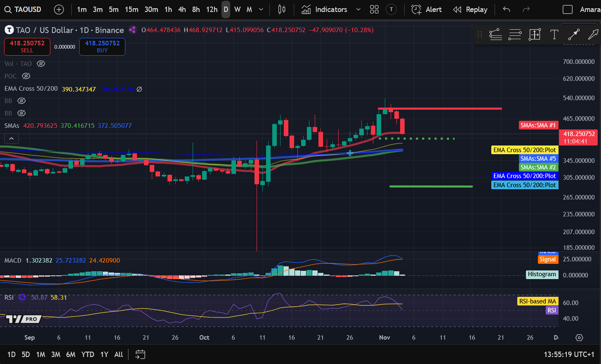The width and height of the screenshot is (601, 364).
Task: Collapse the indicator legend panel
Action: [11, 138]
